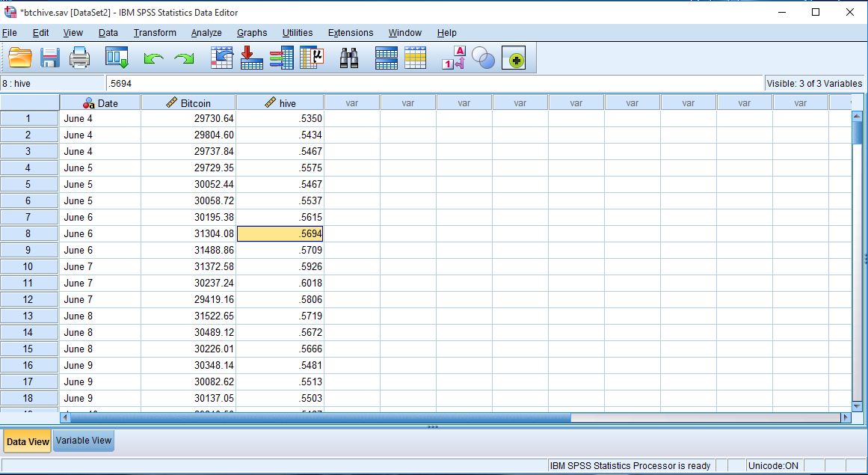This screenshot has width=868, height=475.
Task: Select row 18 by its row number header
Action: click(x=29, y=398)
